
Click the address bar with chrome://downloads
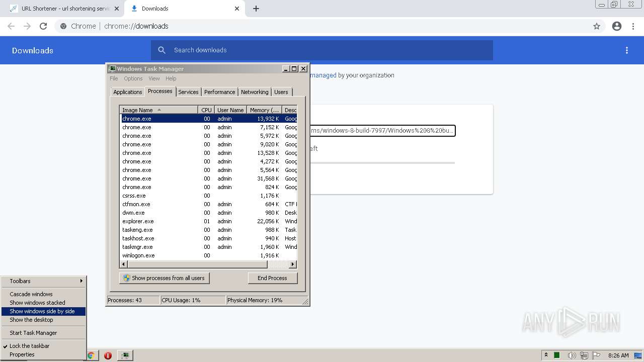pyautogui.click(x=322, y=26)
